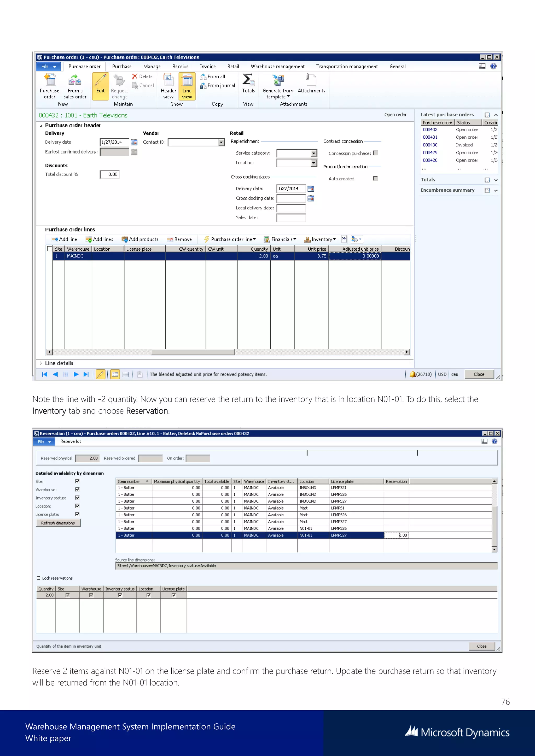
Task: Open the Invoice ribbon tab
Action: (x=208, y=67)
